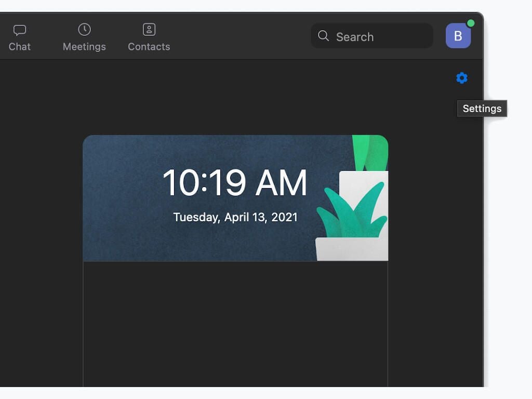Viewport: 532px width, 399px height.
Task: Click the green online status dot
Action: [471, 23]
